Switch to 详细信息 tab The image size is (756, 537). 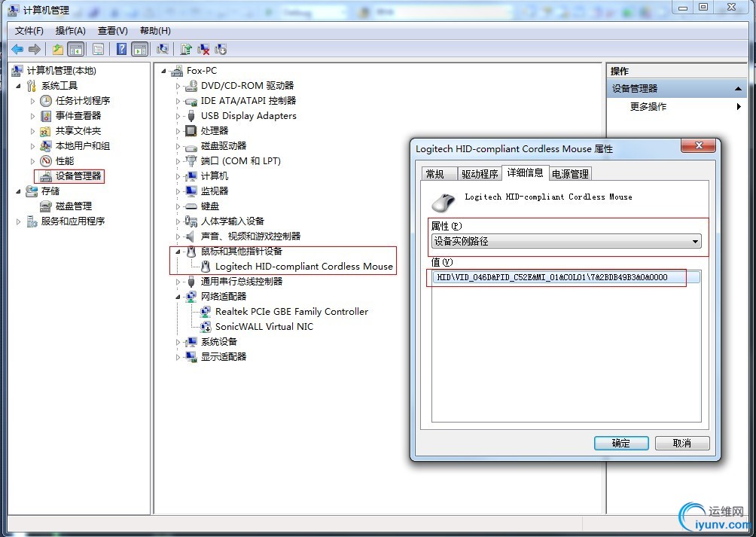click(x=525, y=172)
